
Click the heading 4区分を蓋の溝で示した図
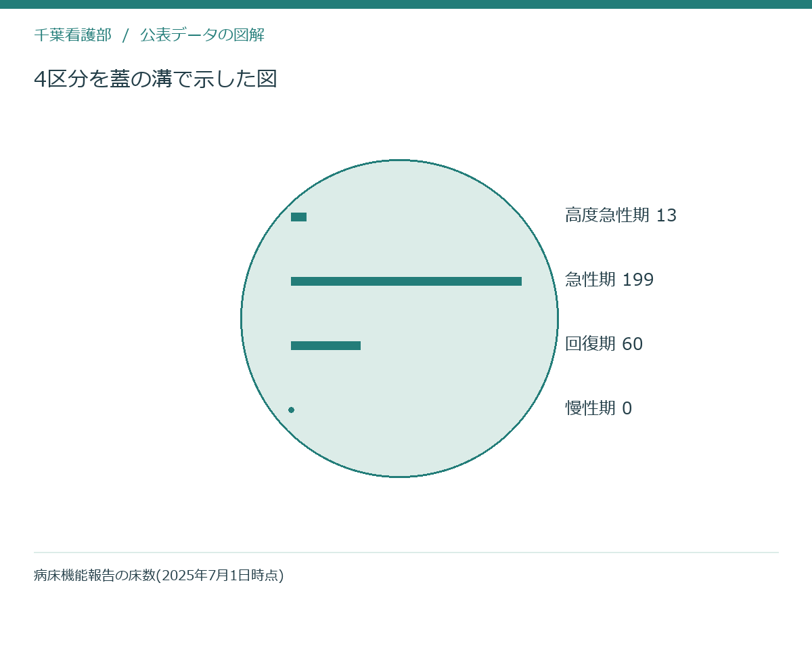[x=156, y=79]
